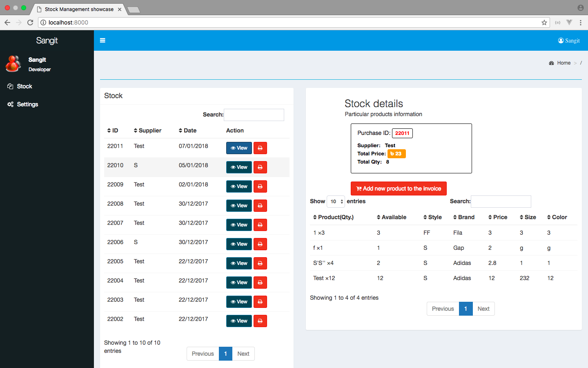This screenshot has height=368, width=588.
Task: Click the orange total price badge
Action: click(396, 154)
